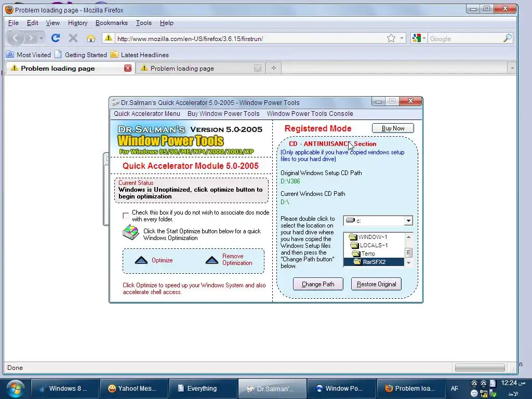Open Latest Headlines feed bookmark
Viewport: 532px width, 399px height.
[x=140, y=55]
